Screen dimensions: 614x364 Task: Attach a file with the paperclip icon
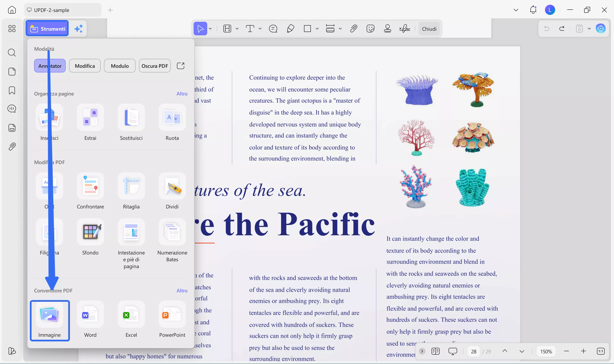point(353,29)
